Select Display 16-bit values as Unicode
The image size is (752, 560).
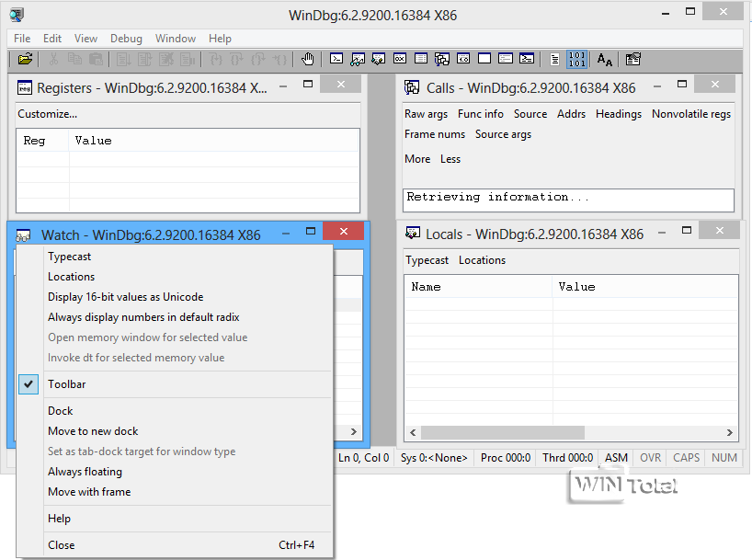(174, 297)
